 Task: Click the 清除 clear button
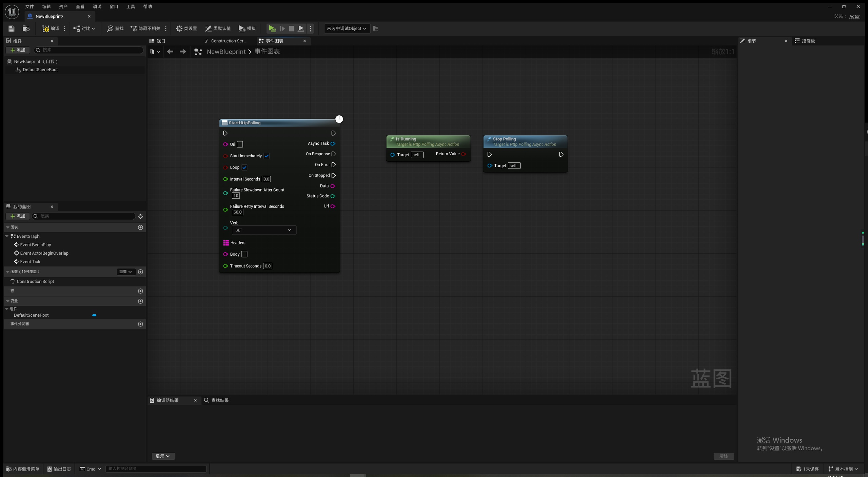724,456
